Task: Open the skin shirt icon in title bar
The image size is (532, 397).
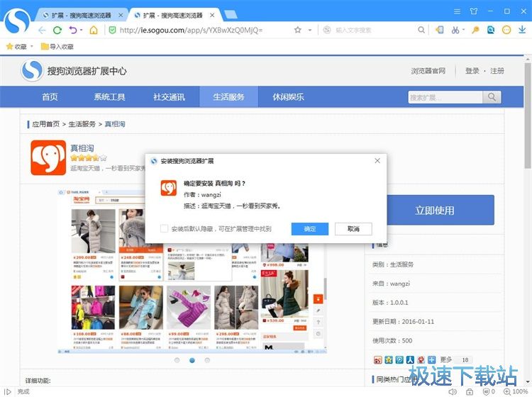Action: coord(474,11)
